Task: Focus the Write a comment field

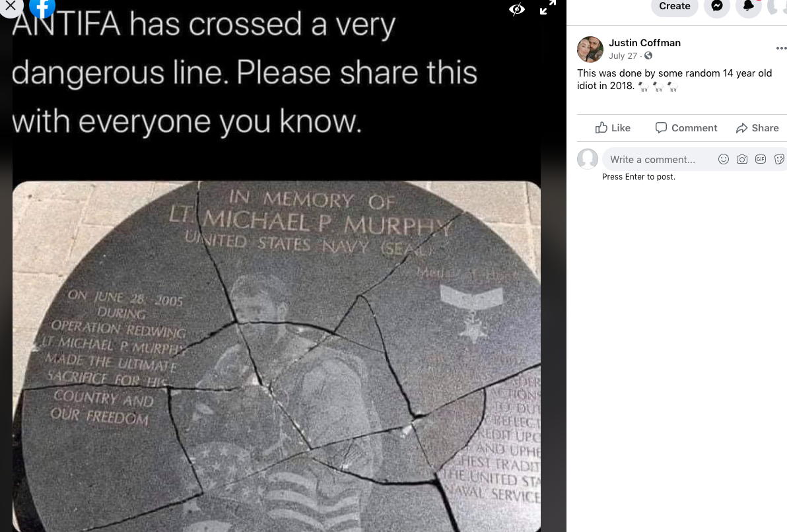Action: 652,160
